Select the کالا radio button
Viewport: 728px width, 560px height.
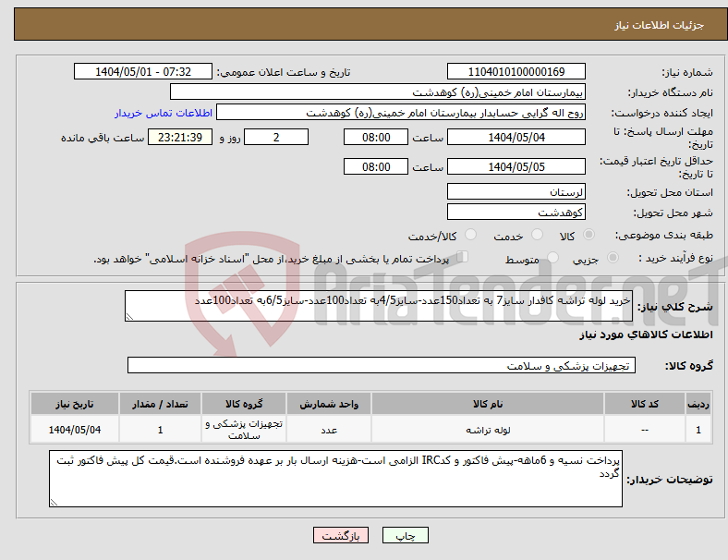(x=588, y=235)
